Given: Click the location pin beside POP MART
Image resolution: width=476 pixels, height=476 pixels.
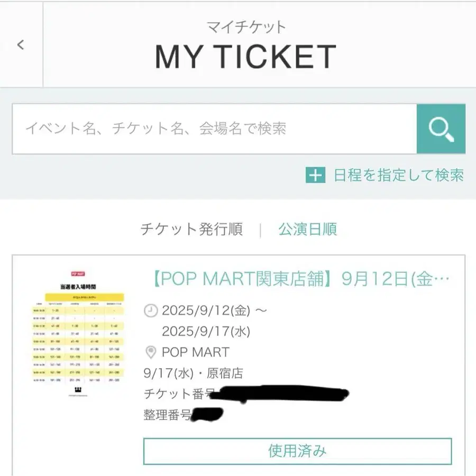Looking at the screenshot, I should click(151, 352).
